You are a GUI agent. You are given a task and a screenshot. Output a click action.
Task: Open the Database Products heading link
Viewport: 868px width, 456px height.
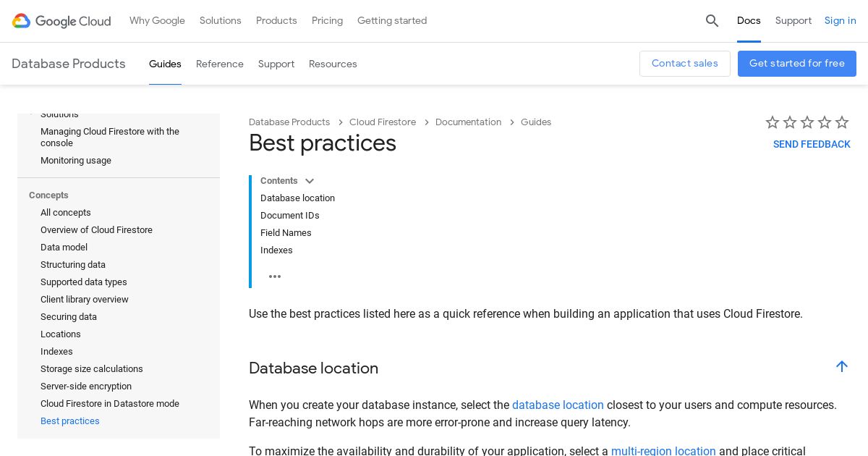pyautogui.click(x=69, y=64)
